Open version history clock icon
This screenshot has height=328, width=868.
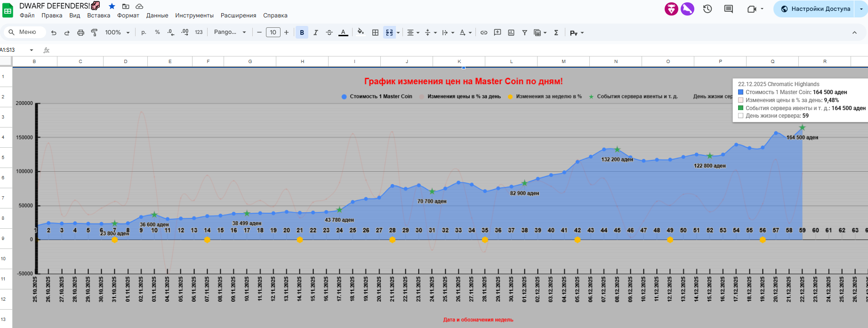tap(707, 9)
